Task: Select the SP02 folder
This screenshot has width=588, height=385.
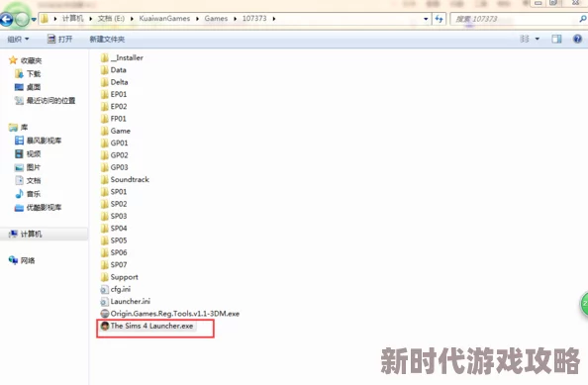Action: 114,204
